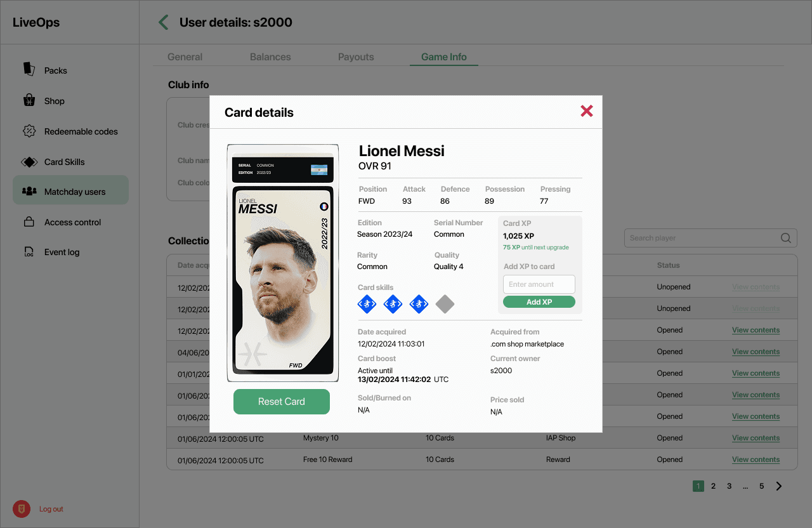The width and height of the screenshot is (812, 528).
Task: Click the grey empty card skill slot
Action: click(445, 304)
